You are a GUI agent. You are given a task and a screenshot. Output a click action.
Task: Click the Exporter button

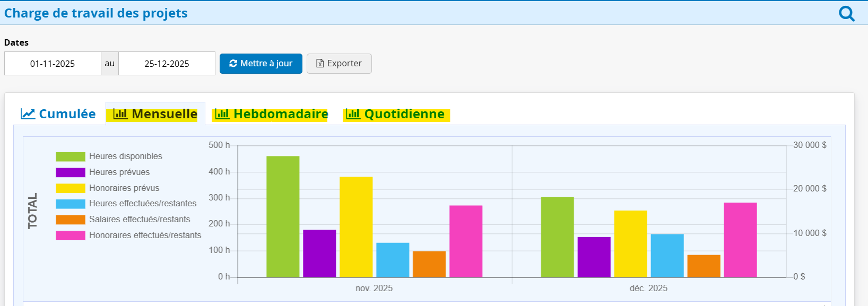tap(339, 64)
